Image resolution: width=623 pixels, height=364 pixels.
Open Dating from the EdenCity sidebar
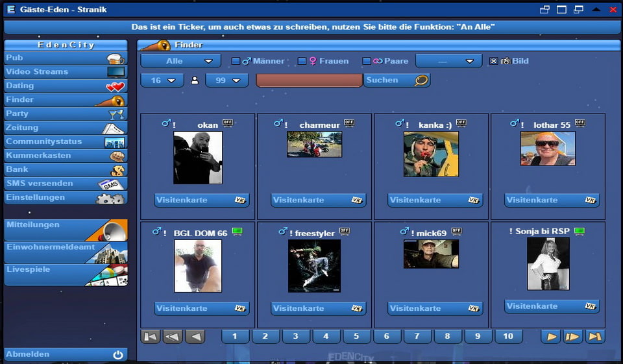pyautogui.click(x=65, y=86)
